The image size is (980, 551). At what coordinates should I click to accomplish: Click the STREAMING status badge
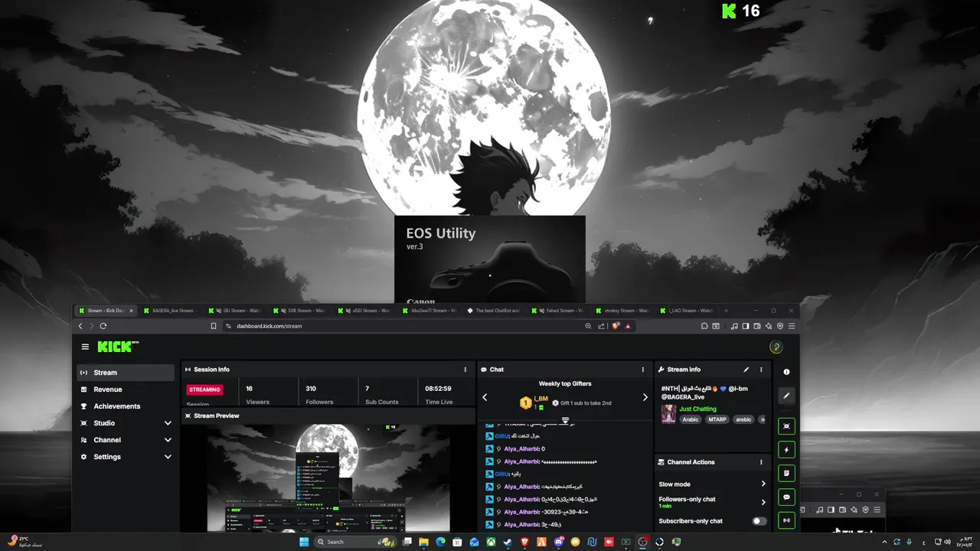point(204,390)
